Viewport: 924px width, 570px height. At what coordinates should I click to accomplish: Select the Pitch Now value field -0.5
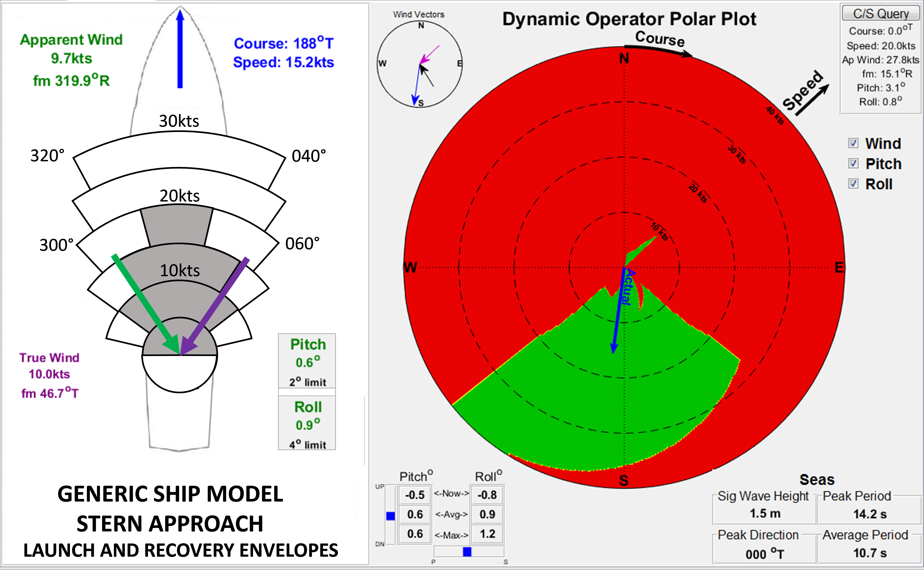click(415, 495)
